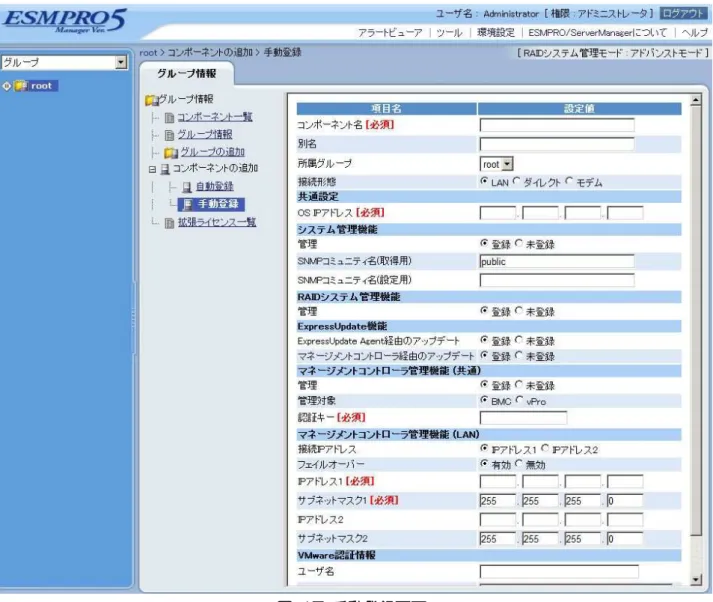Click the 手動登録 server icon
The image size is (713, 602).
[x=186, y=205]
